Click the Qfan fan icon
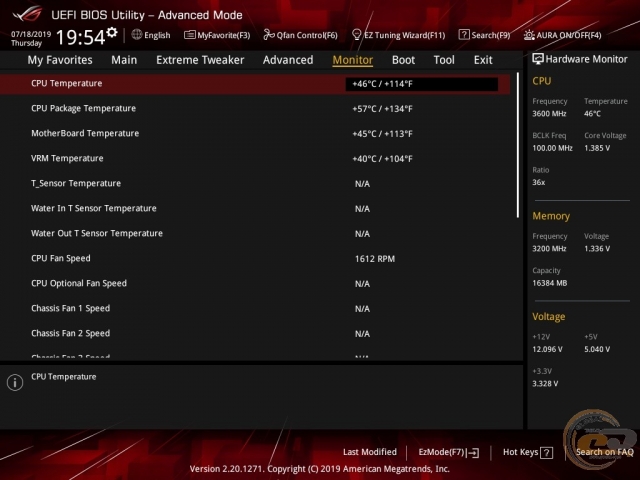 click(x=269, y=35)
